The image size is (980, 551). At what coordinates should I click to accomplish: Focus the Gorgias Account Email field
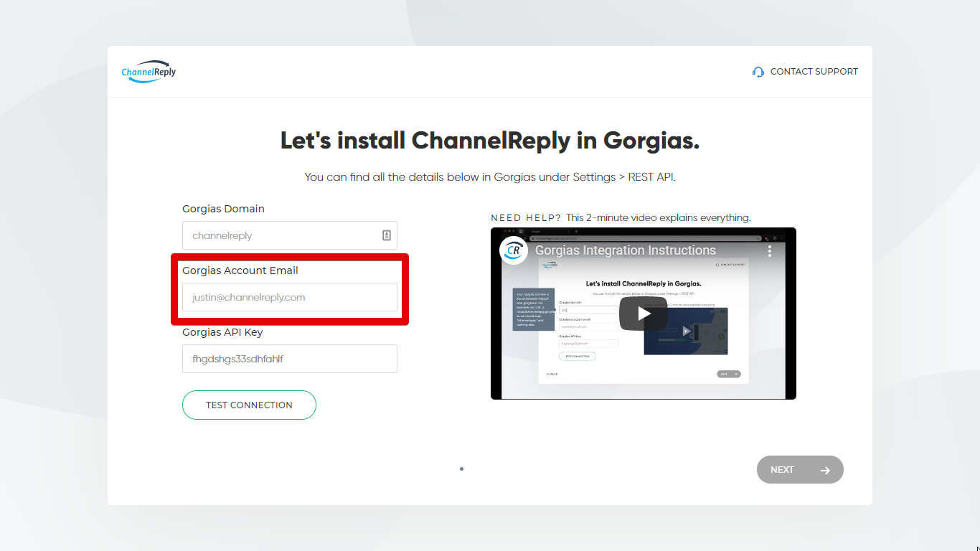290,297
